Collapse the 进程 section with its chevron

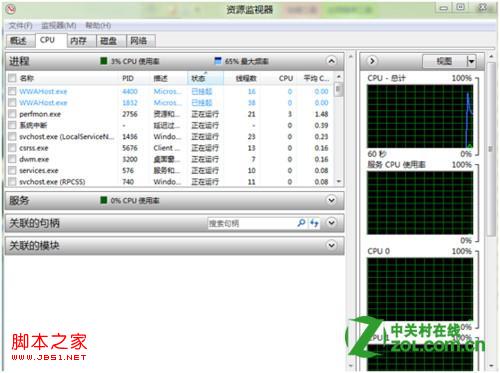(331, 61)
